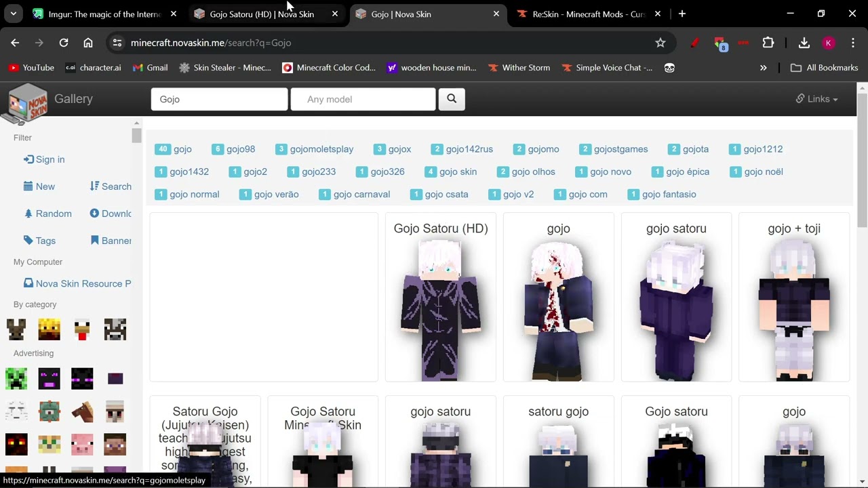This screenshot has width=868, height=488.
Task: Open the bloodied gojo skin card
Action: pos(559,298)
